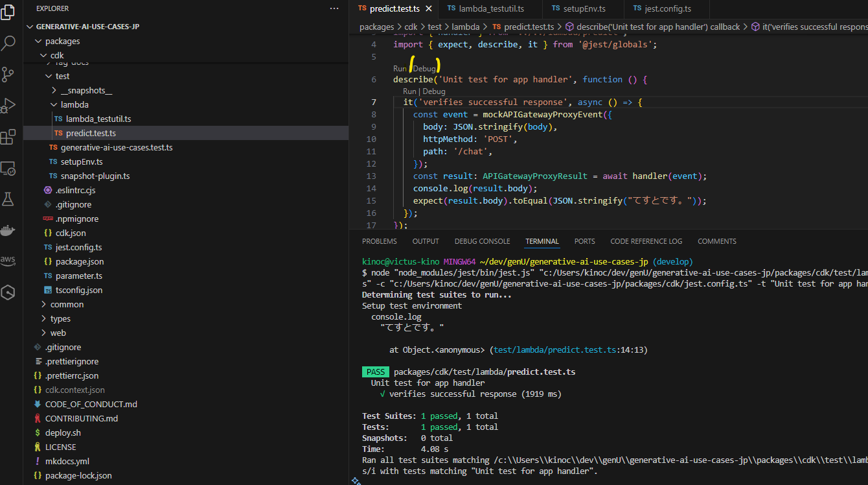Screen dimensions: 868x485
Task: Click the braces icon beside cdk.json
Action: (48, 233)
